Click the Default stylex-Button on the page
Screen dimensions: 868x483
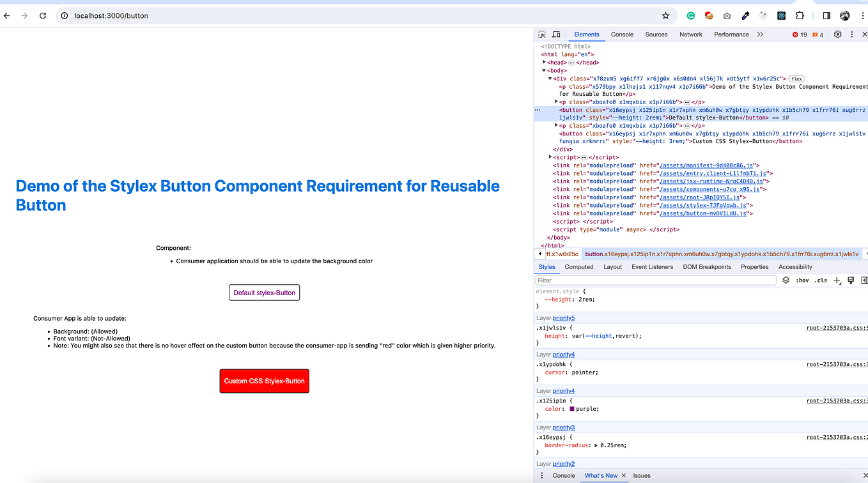pos(264,292)
